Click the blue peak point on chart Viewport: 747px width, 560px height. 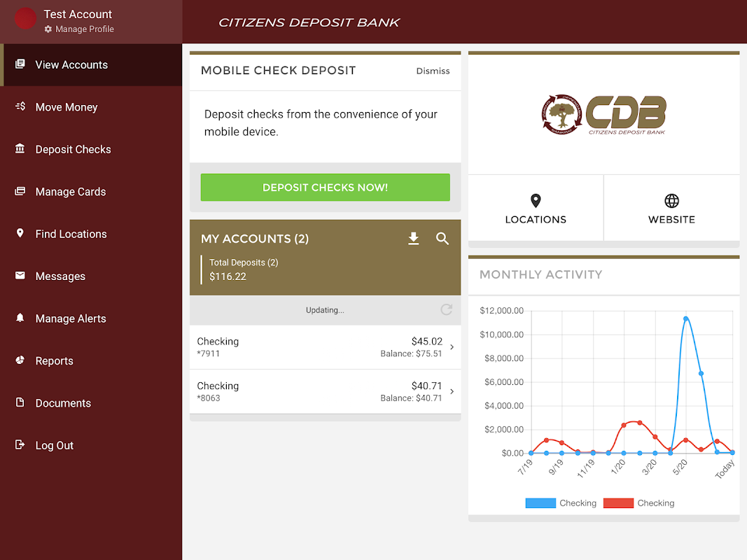686,318
